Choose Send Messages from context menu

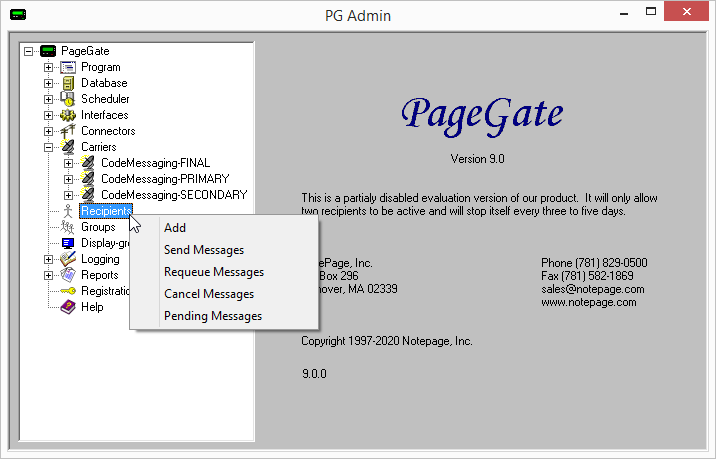click(224, 250)
